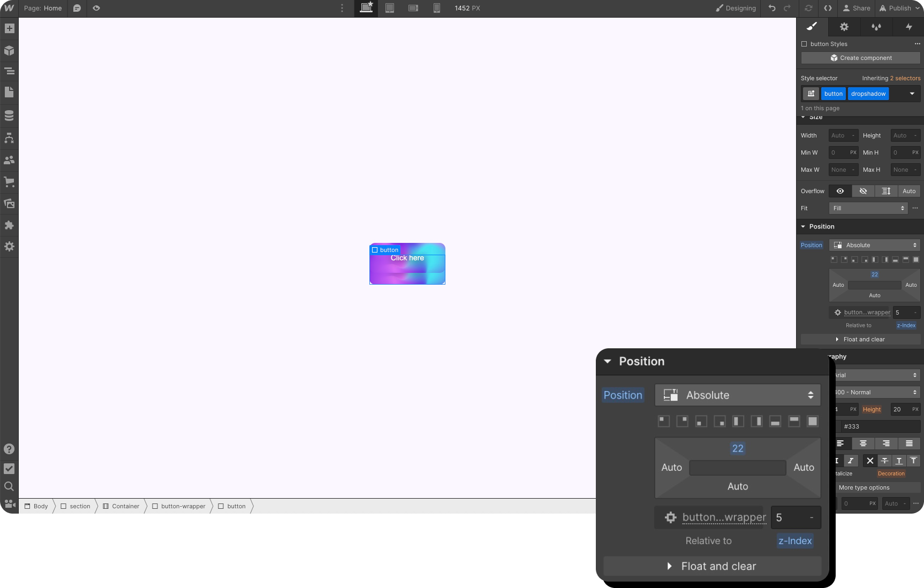
Task: Expand the Float and clear section
Action: [712, 566]
